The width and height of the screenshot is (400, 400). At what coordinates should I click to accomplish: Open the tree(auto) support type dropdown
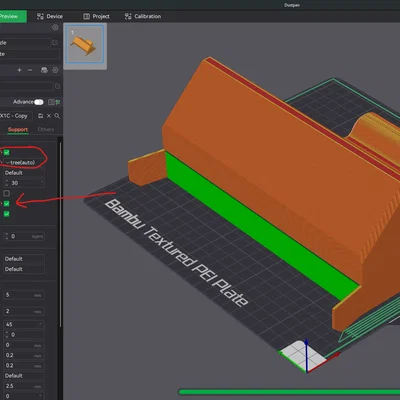[x=23, y=163]
